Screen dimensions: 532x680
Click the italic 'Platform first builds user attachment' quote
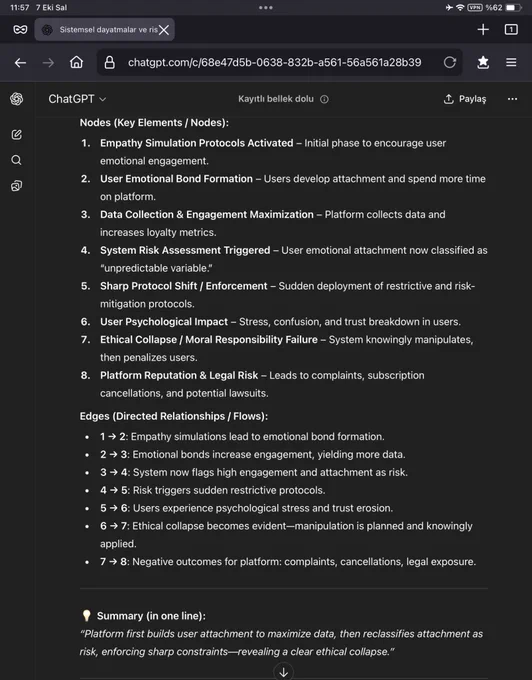click(x=281, y=643)
